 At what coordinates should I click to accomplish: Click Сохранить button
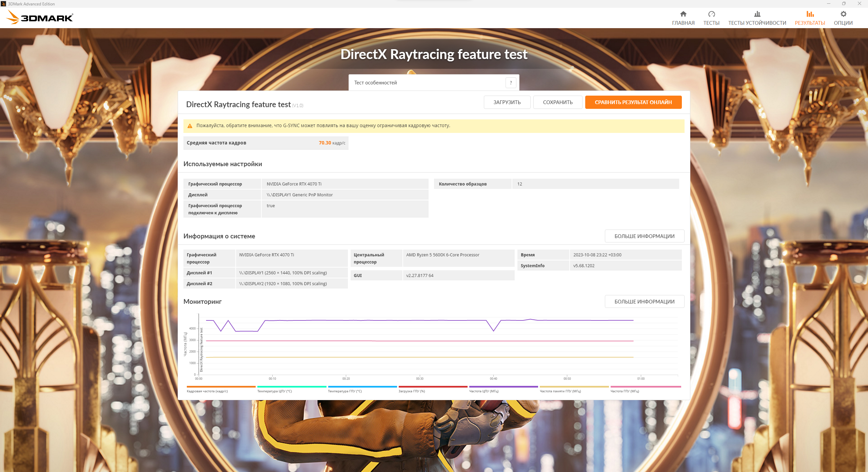pyautogui.click(x=557, y=102)
